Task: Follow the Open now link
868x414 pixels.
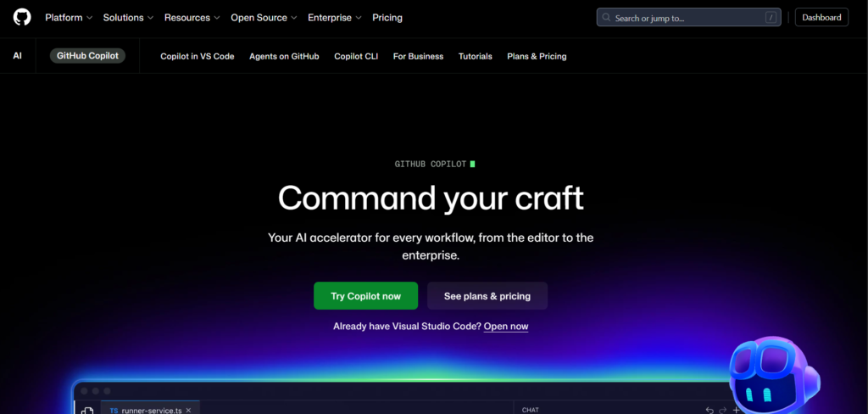Action: tap(506, 327)
